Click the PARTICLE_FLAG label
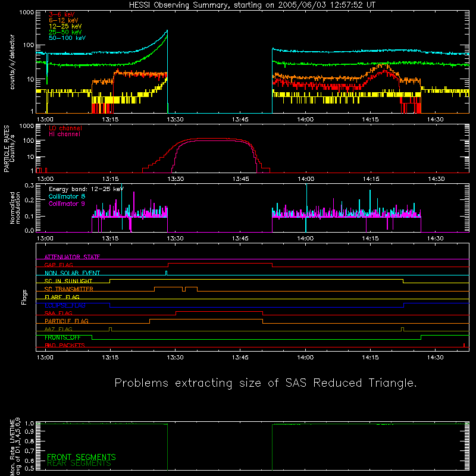The image size is (476, 476). 67,321
